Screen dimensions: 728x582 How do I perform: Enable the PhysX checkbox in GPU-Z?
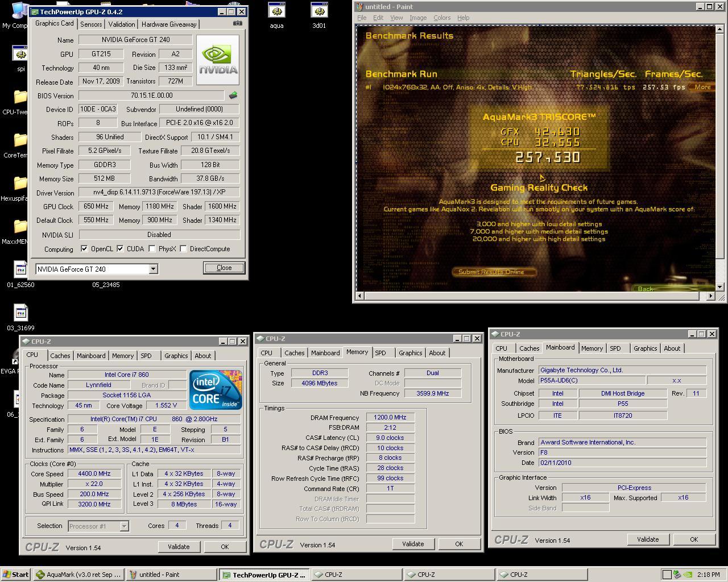[152, 248]
